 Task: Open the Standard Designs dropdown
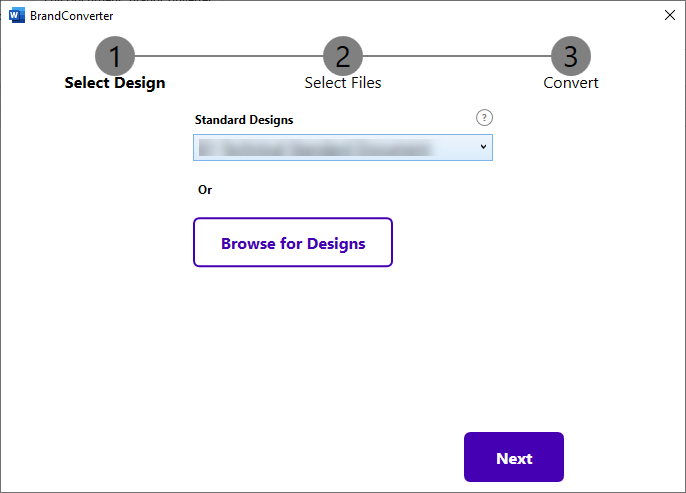click(343, 147)
